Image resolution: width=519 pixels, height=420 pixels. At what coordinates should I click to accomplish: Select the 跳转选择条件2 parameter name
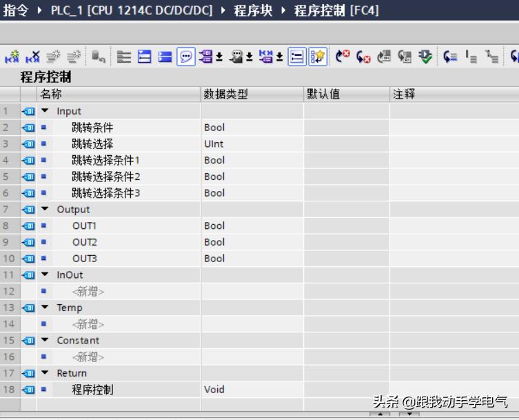point(105,177)
